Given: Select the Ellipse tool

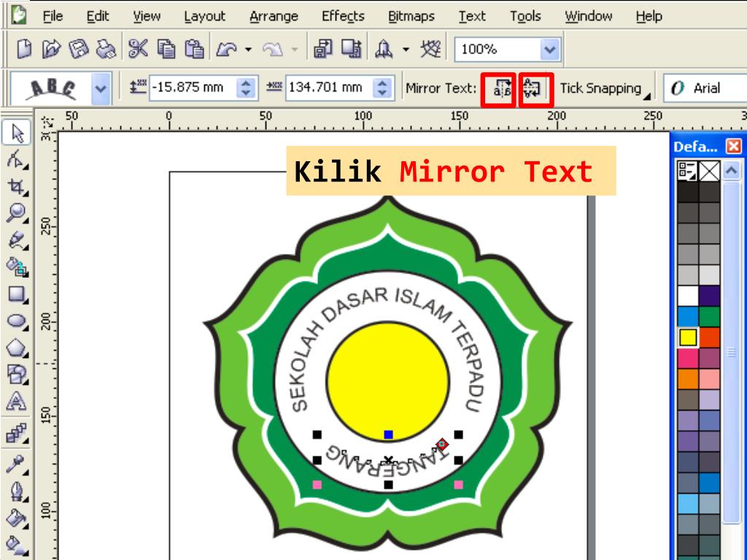Looking at the screenshot, I should [x=17, y=321].
